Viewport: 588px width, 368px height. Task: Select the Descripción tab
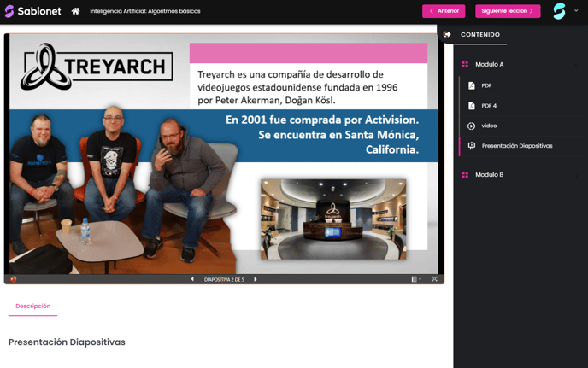coord(33,307)
